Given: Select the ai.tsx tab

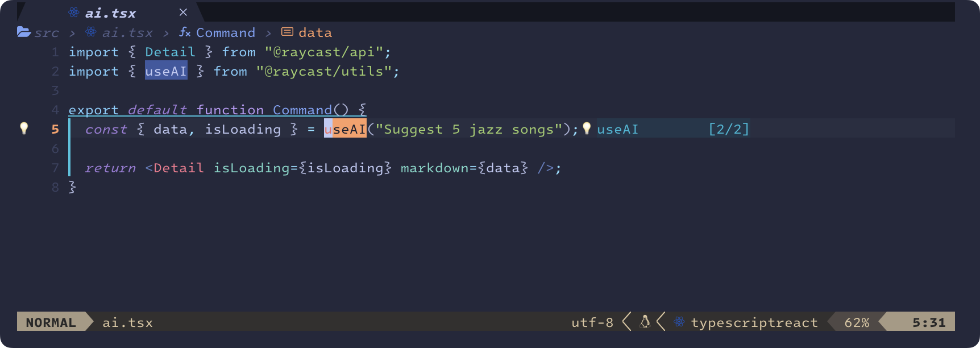Looking at the screenshot, I should click(x=111, y=13).
